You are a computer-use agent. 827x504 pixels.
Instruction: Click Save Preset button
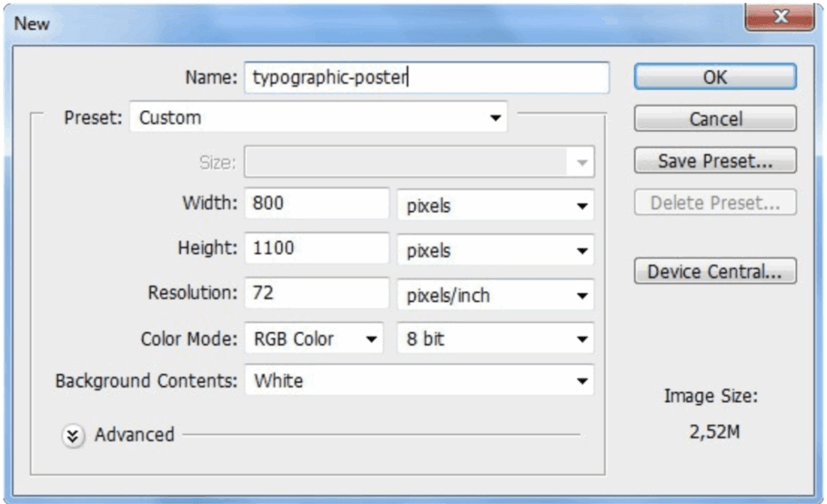715,161
